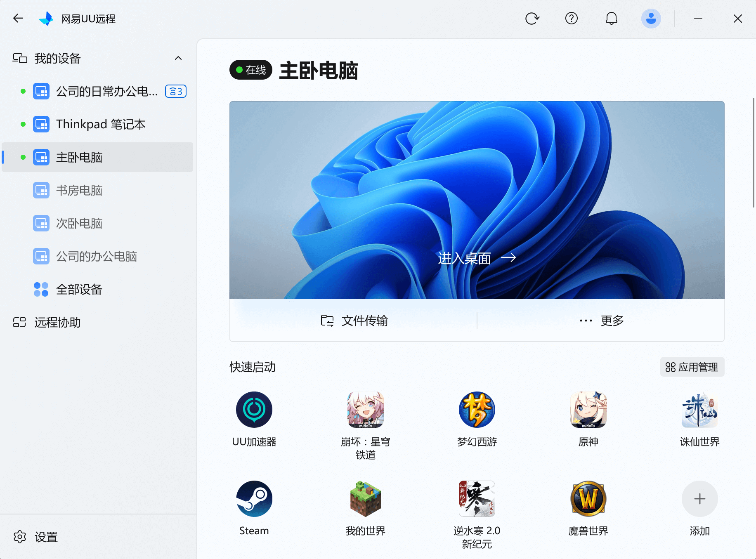Viewport: 756px width, 559px height.
Task: Switch to 远程协助 section
Action: [x=57, y=322]
